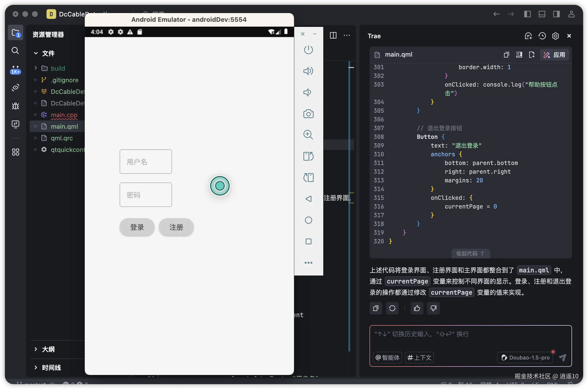
Task: Toggle the left sidebar layout icon
Action: (527, 14)
